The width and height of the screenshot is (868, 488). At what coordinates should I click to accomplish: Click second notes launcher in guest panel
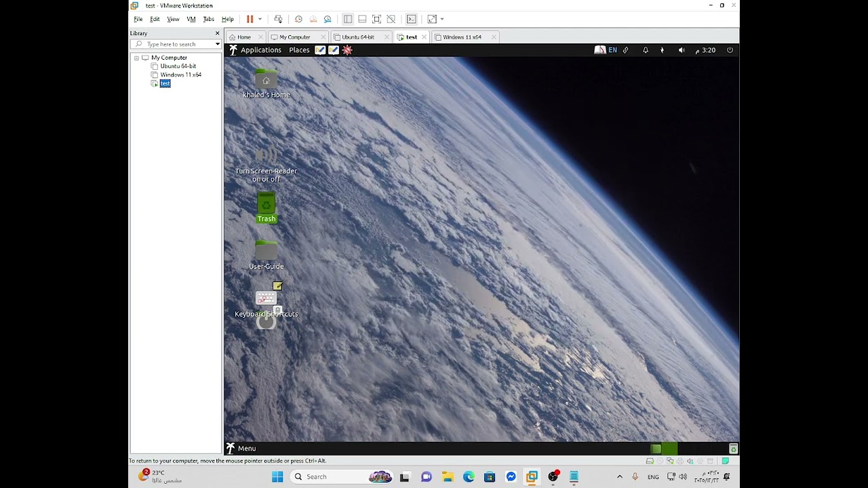pos(334,50)
